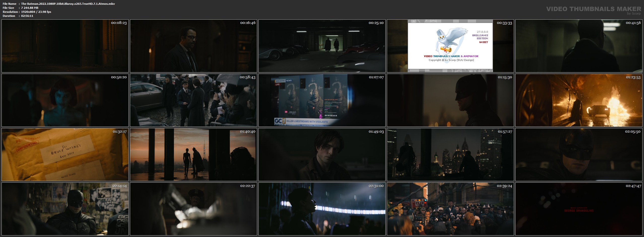
Task: Click the thumbnail at 00:41:56
Action: point(579,46)
